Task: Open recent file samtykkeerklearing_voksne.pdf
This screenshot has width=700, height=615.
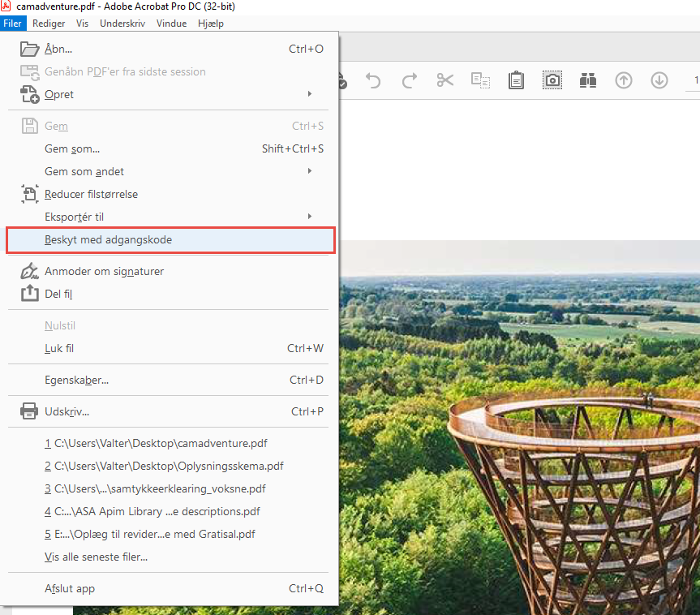Action: [168, 489]
